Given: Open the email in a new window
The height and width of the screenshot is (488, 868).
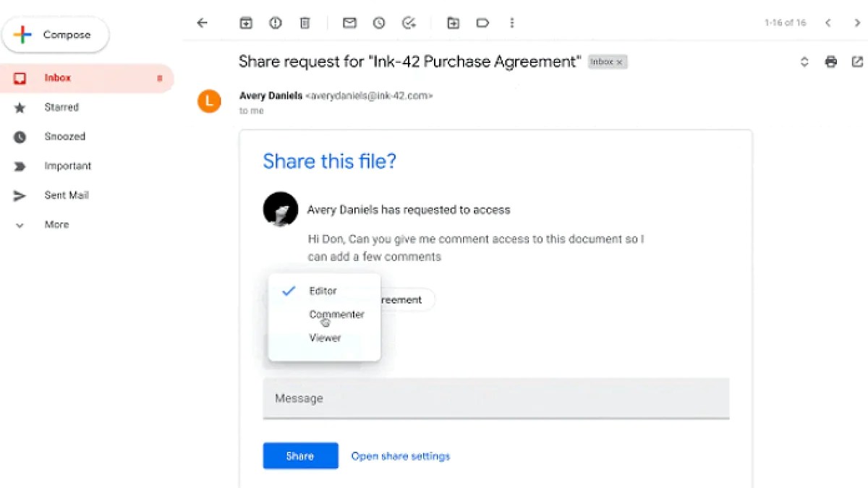Looking at the screenshot, I should 857,61.
